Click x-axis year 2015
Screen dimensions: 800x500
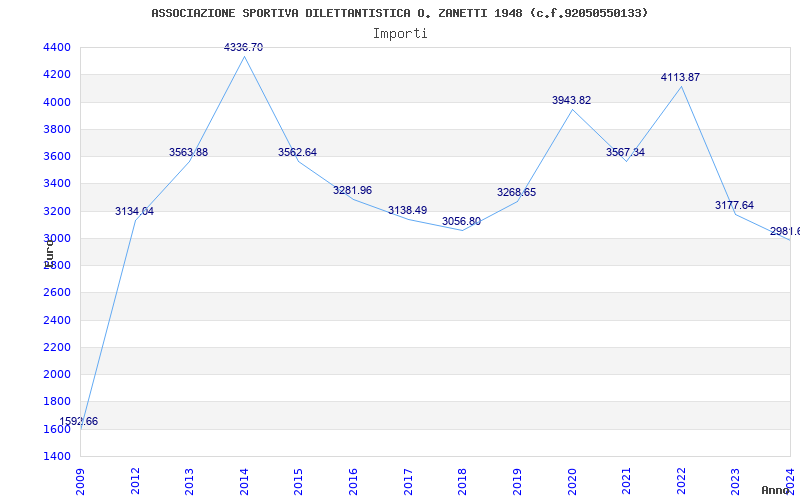[x=298, y=481]
